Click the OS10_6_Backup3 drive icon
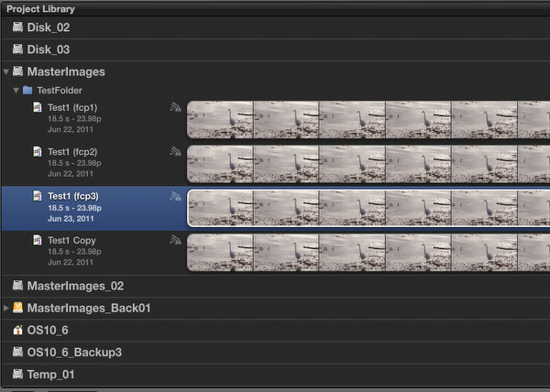The width and height of the screenshot is (550, 392). pos(17,352)
